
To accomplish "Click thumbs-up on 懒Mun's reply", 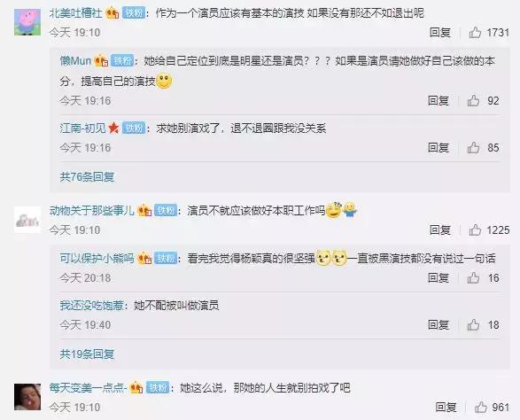I will click(473, 100).
